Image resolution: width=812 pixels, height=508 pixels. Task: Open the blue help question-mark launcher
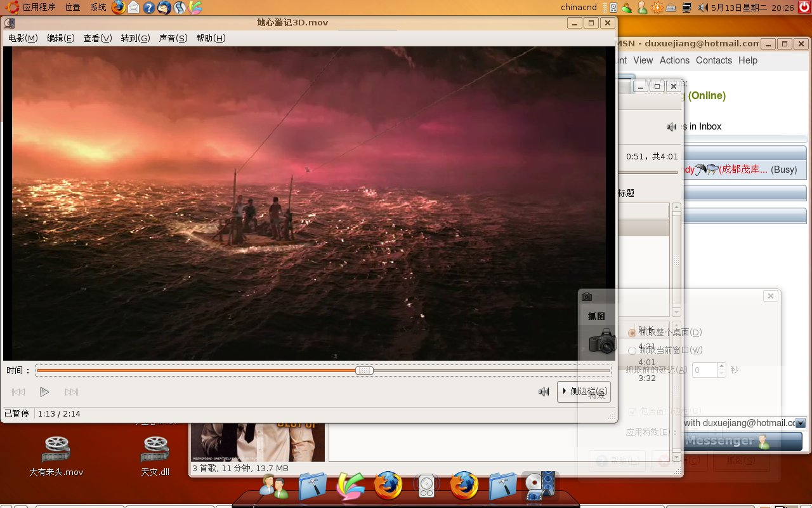(x=148, y=8)
